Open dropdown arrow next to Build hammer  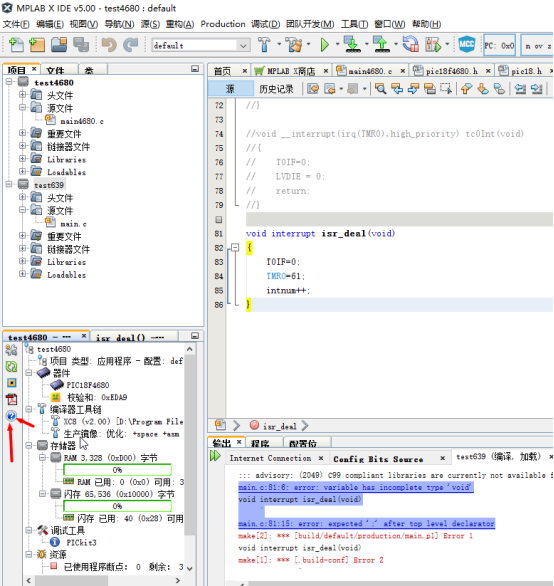pos(279,44)
